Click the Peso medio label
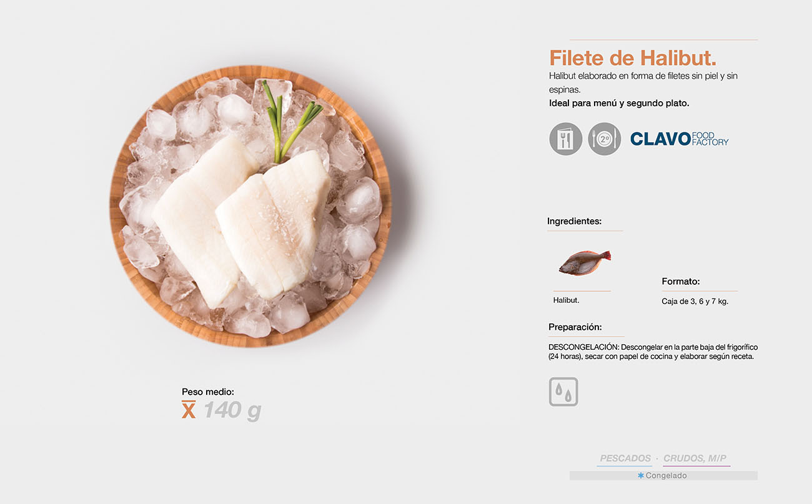 click(x=208, y=392)
